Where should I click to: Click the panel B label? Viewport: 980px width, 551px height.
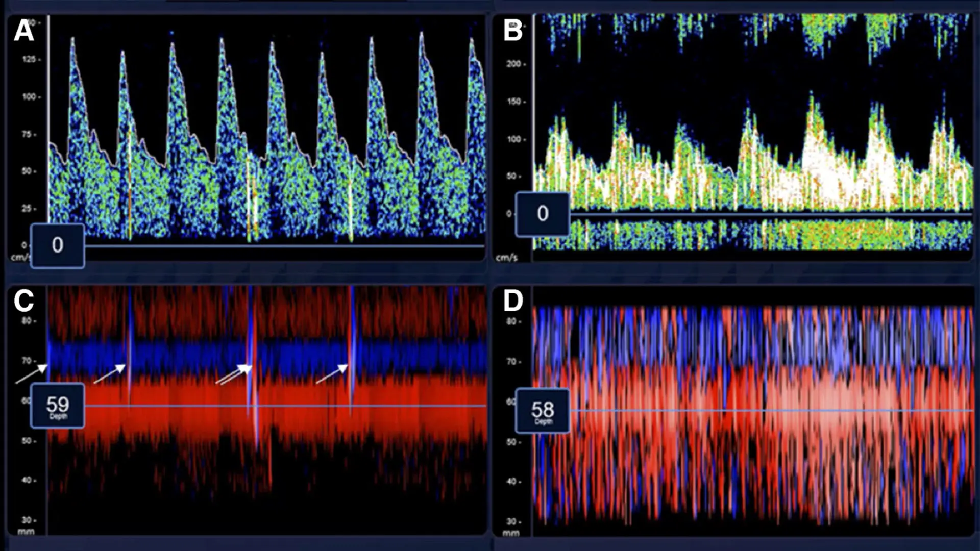point(512,31)
